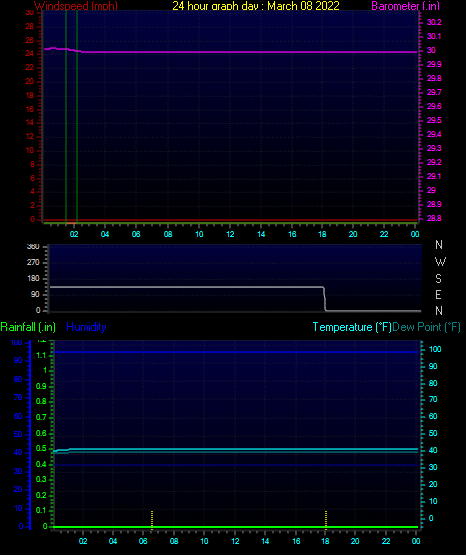Click the Dew Point (°F) legend label

427,327
